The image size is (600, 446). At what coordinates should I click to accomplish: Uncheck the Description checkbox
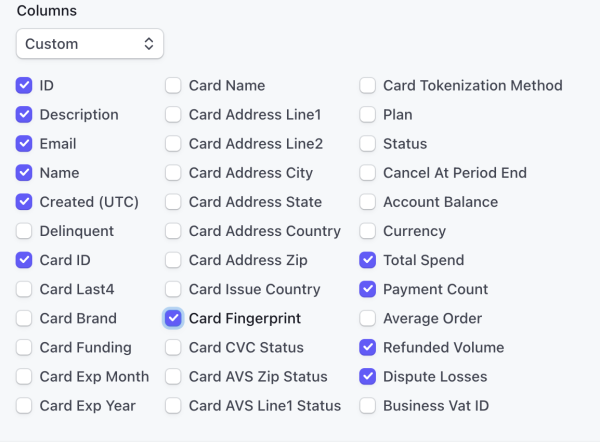[x=24, y=115]
